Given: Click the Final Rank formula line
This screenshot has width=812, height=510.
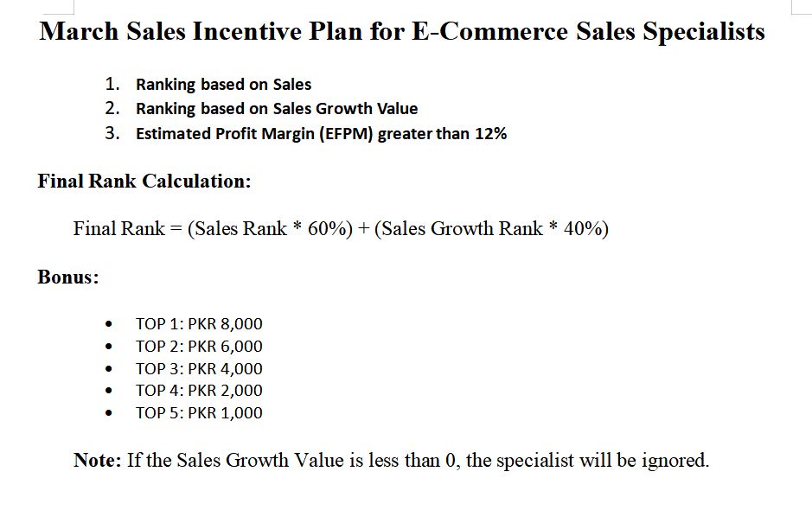Looking at the screenshot, I should (341, 228).
